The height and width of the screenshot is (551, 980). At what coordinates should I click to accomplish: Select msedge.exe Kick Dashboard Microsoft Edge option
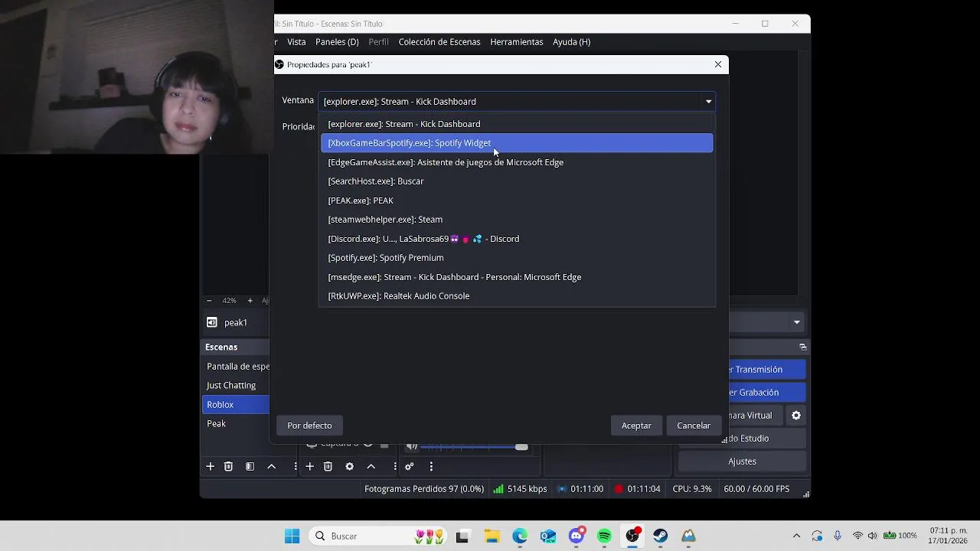(517, 277)
